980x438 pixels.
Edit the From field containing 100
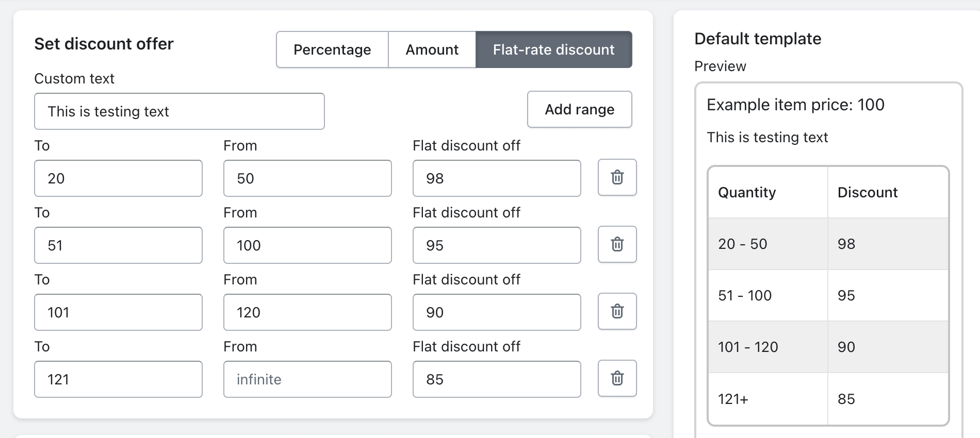coord(307,245)
